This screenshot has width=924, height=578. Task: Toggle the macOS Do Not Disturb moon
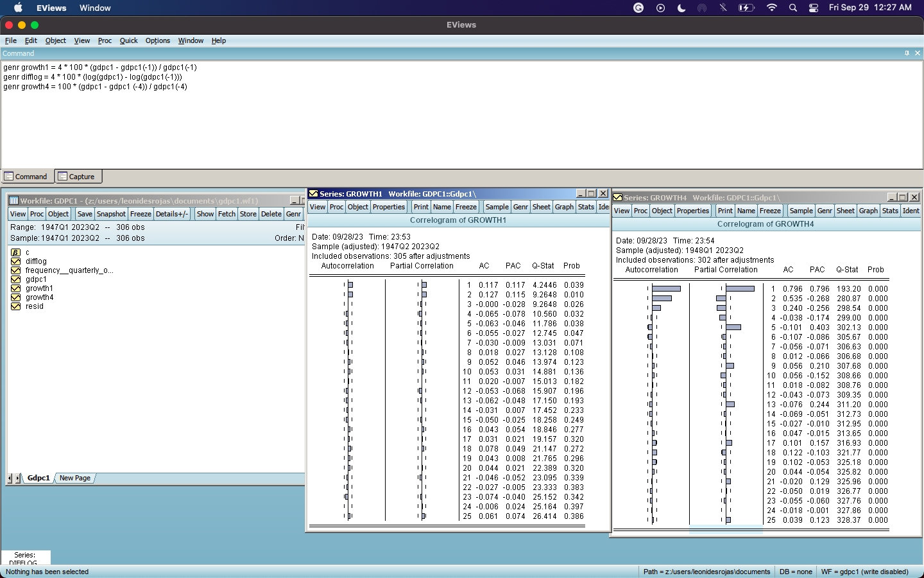pyautogui.click(x=681, y=8)
